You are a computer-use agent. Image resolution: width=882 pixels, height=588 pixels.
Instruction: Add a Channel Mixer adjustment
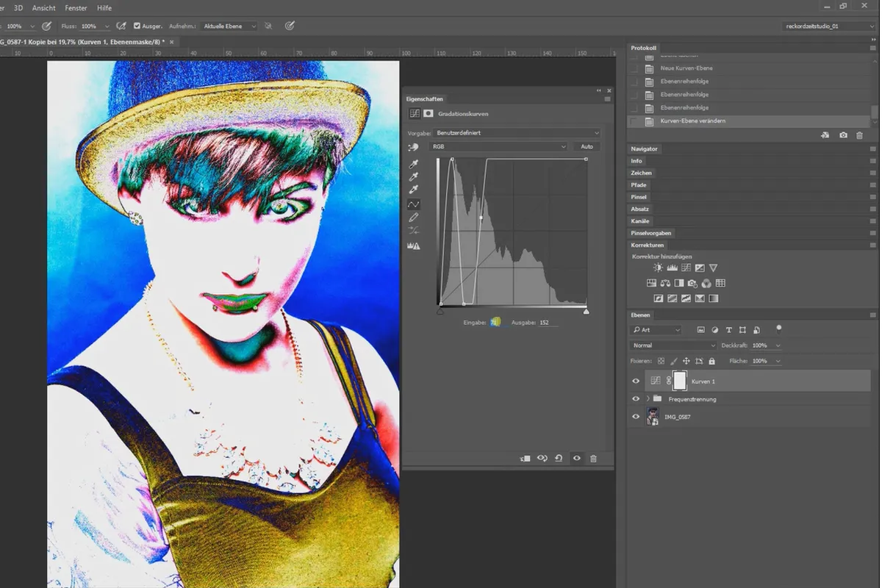pos(707,283)
